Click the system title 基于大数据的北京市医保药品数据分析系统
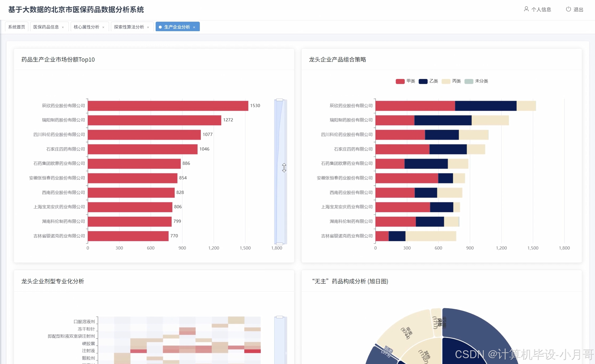Viewport: 595px width, 364px height. coord(76,10)
